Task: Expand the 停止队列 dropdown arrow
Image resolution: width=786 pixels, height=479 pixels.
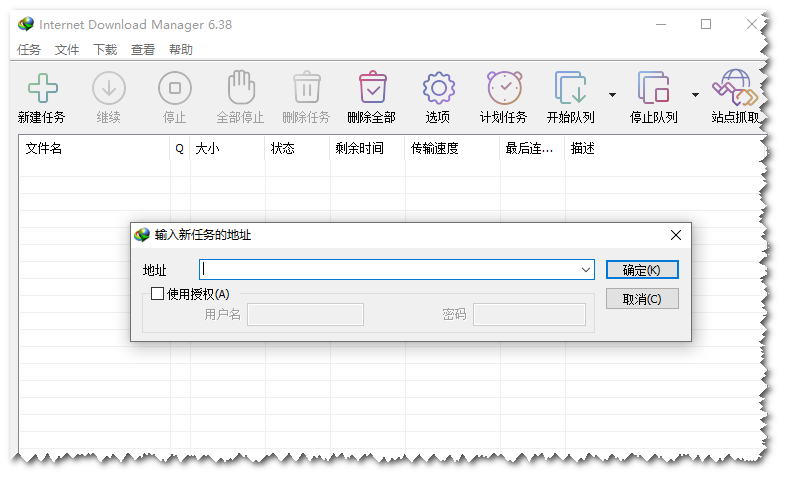Action: click(x=695, y=95)
